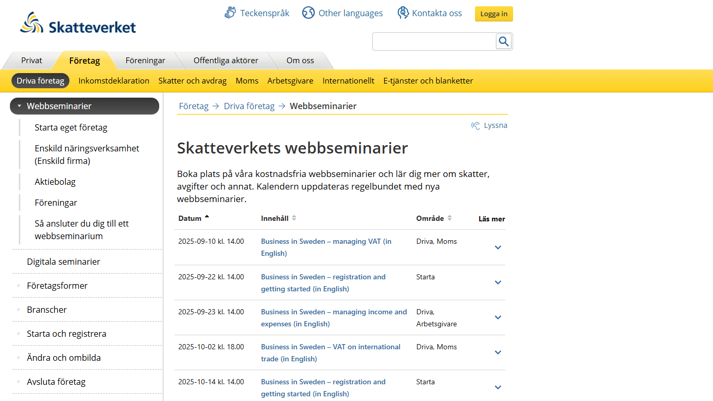Sort the table by Innehåll

click(278, 218)
